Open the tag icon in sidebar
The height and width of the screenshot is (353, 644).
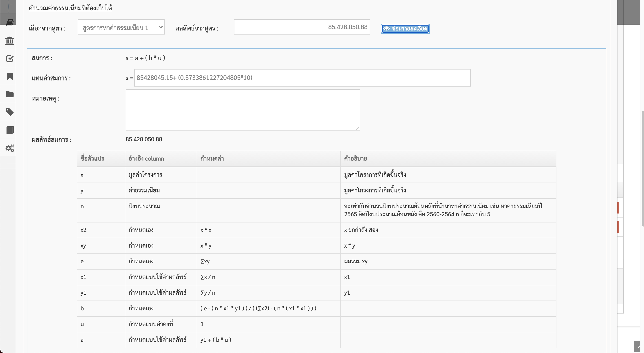9,112
